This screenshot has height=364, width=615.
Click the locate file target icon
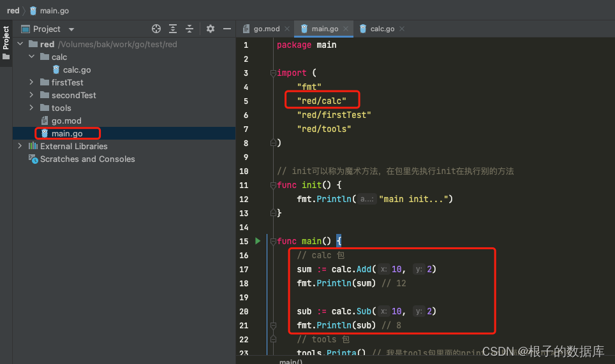(156, 29)
